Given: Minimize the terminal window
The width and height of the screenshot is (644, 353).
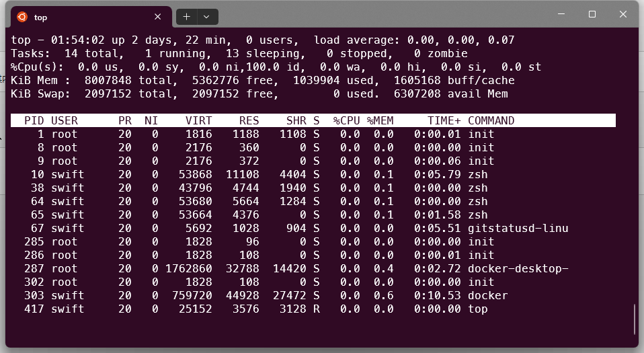Looking at the screenshot, I should (x=561, y=14).
